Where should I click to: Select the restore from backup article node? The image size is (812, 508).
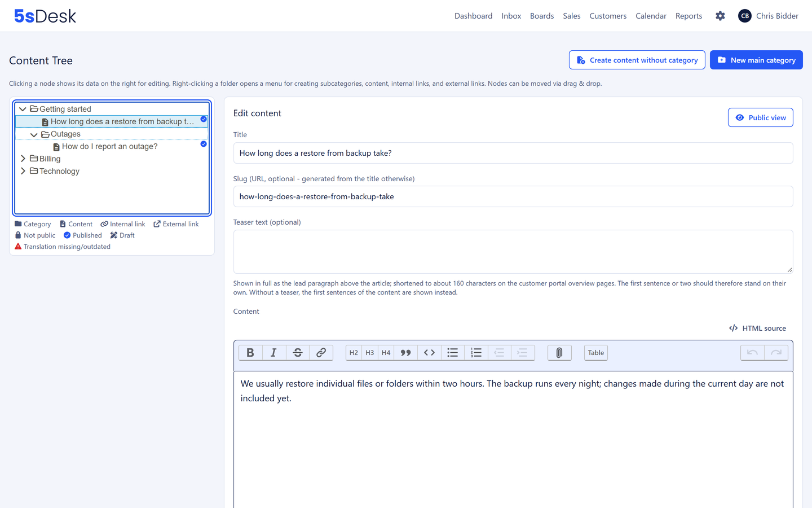(x=112, y=121)
